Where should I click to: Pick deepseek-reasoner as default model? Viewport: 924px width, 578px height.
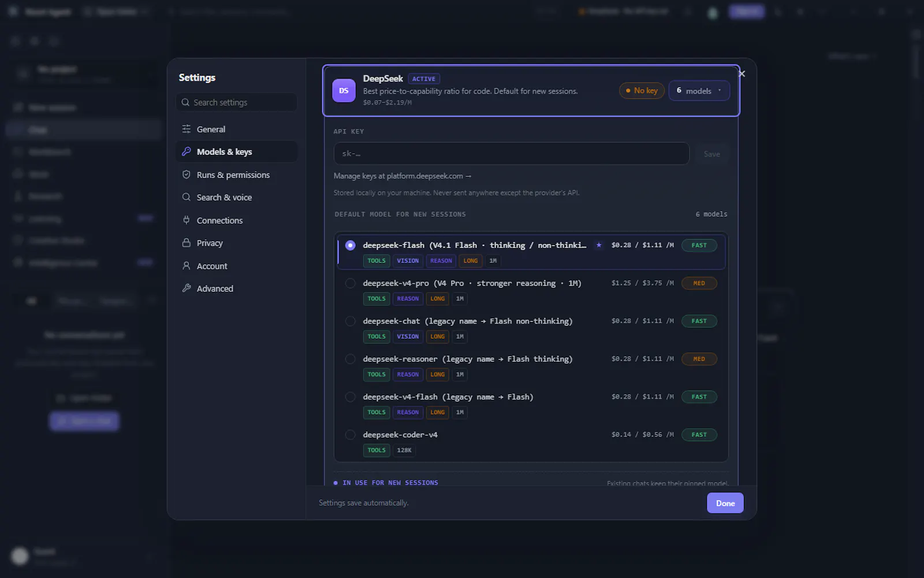click(x=350, y=359)
